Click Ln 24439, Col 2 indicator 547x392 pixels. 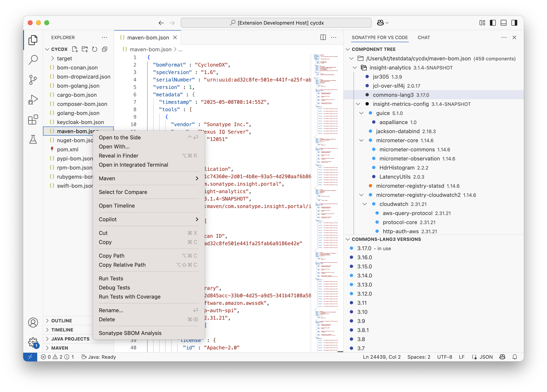tap(382, 357)
